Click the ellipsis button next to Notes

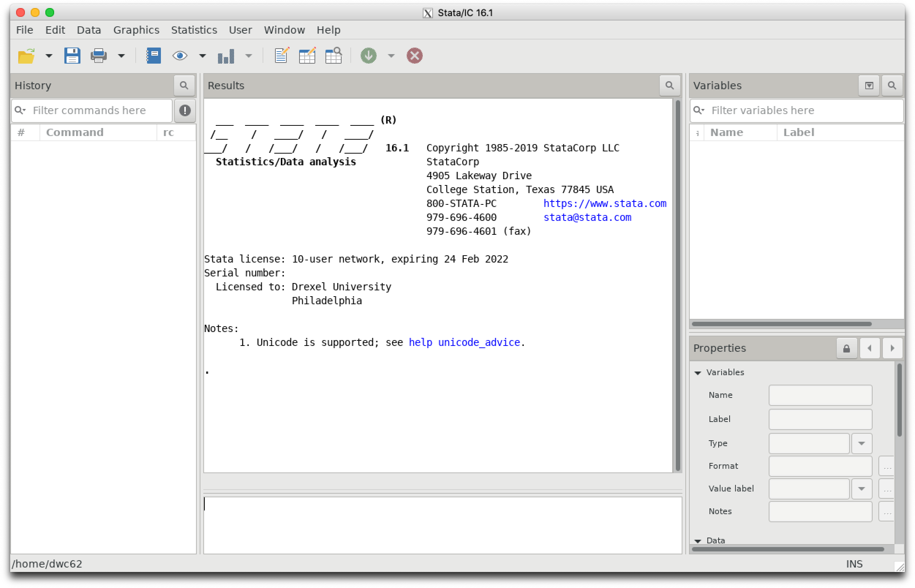click(887, 511)
